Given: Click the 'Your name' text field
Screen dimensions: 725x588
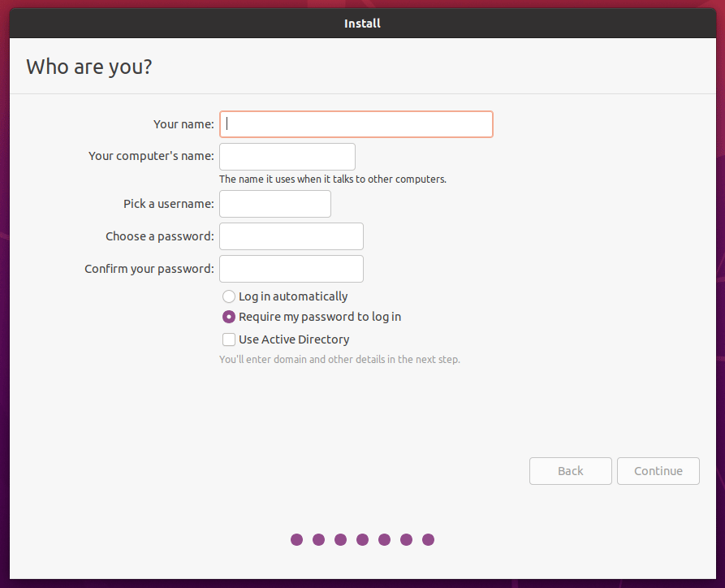Looking at the screenshot, I should [356, 124].
